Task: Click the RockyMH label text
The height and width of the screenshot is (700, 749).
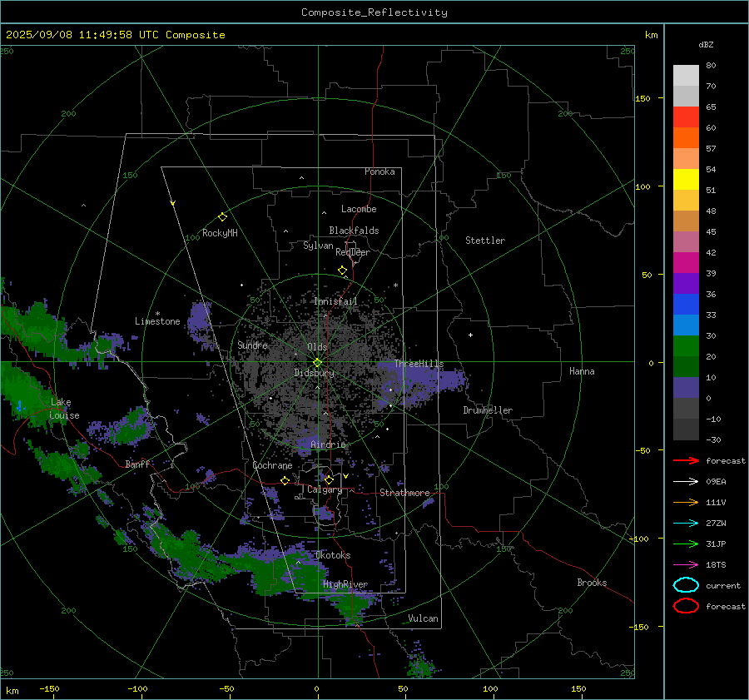Action: pyautogui.click(x=220, y=233)
